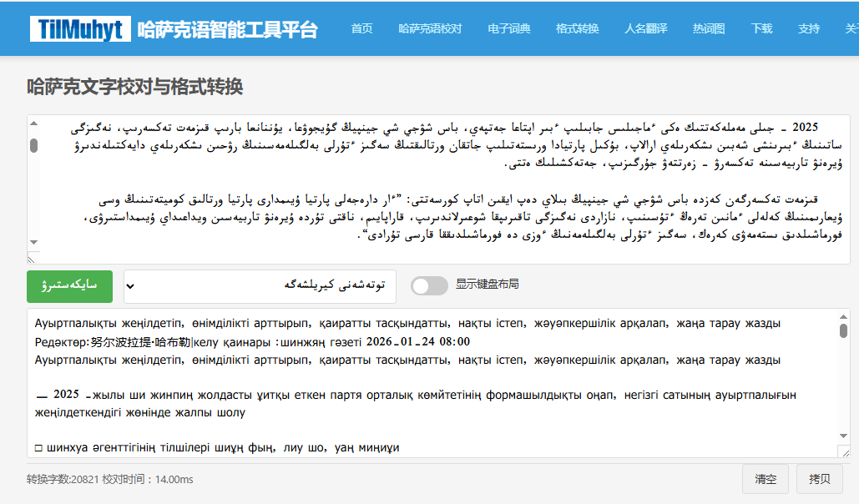Open the 电子词典 dictionary page
This screenshot has height=504, width=859.
509,28
